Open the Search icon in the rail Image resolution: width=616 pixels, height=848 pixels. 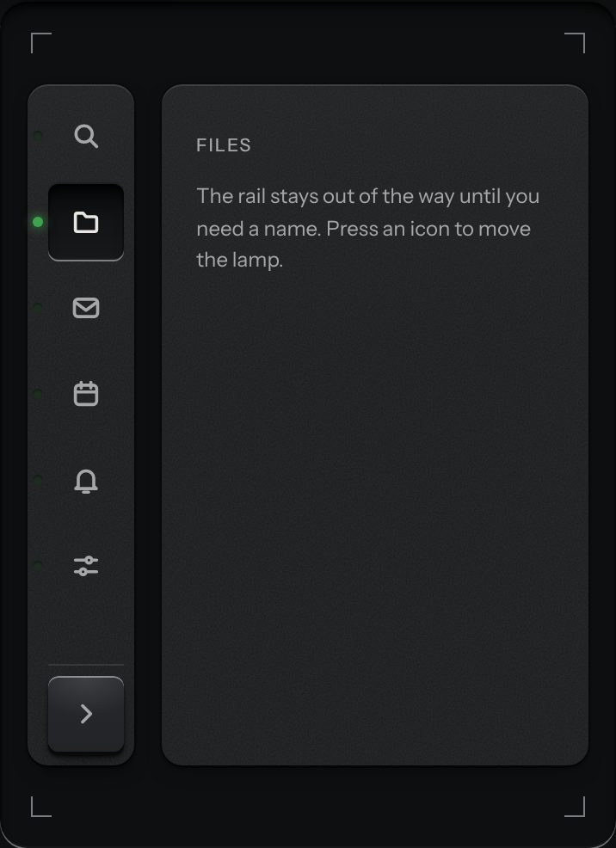coord(86,136)
